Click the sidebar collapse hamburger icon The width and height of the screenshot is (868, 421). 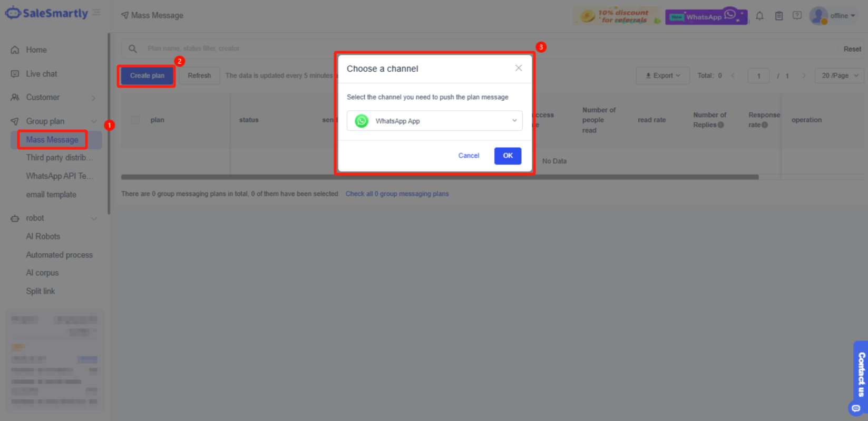(96, 12)
